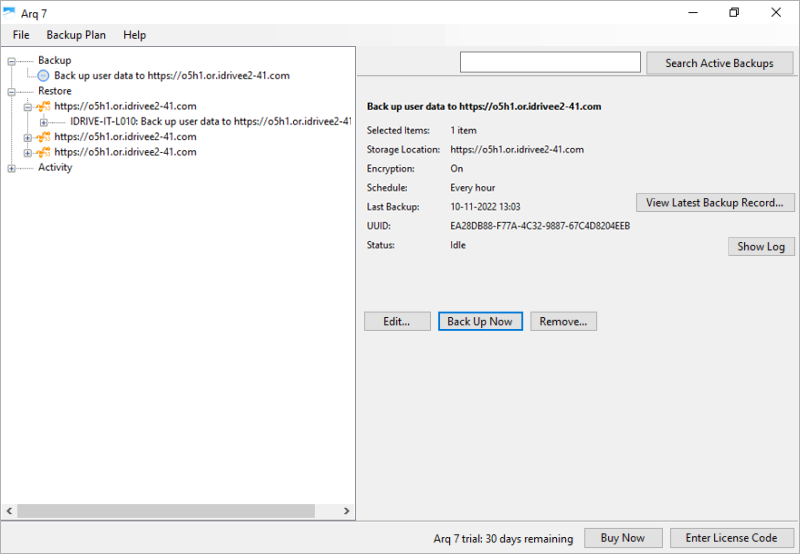Image resolution: width=800 pixels, height=554 pixels.
Task: Click the Search Active Backups button
Action: coord(719,63)
